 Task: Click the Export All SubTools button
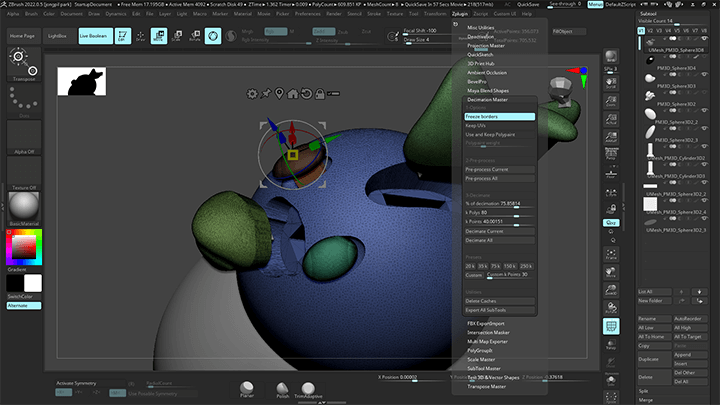click(x=500, y=310)
